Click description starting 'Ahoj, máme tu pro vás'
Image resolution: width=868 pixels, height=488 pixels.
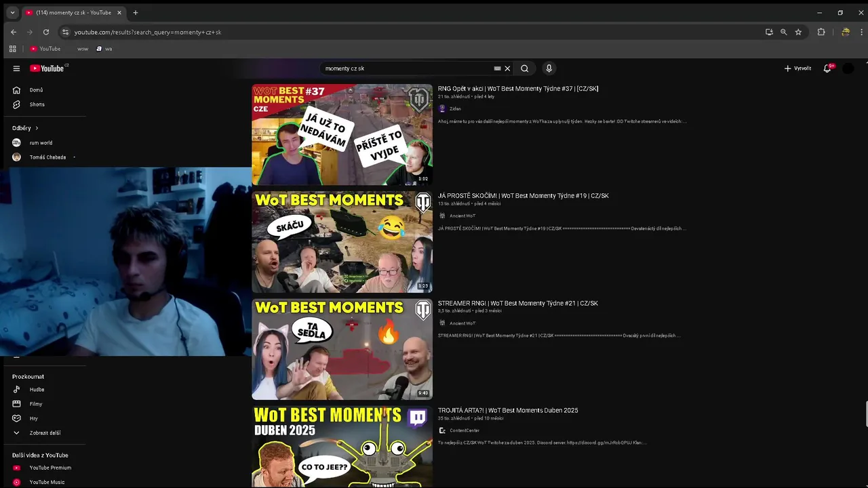562,121
